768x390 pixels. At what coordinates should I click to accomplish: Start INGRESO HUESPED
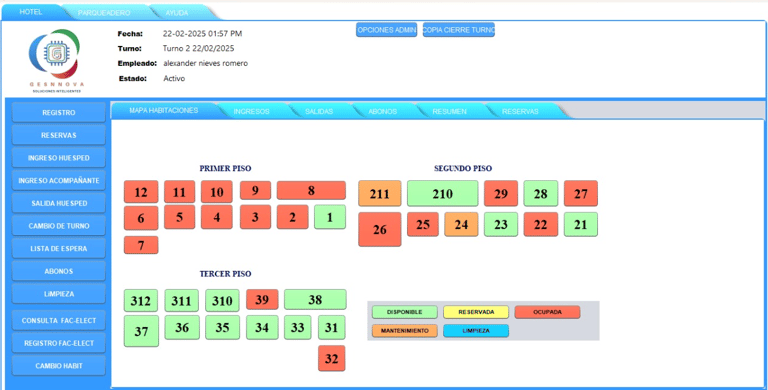coord(59,158)
